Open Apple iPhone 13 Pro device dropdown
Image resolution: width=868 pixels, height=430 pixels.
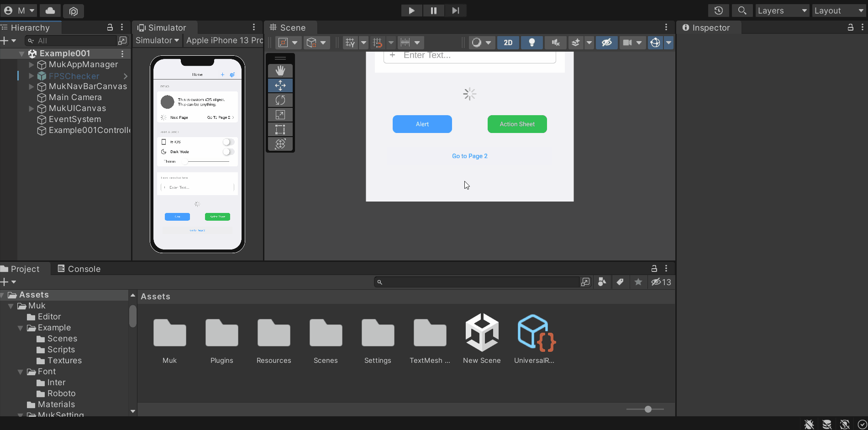pyautogui.click(x=224, y=40)
